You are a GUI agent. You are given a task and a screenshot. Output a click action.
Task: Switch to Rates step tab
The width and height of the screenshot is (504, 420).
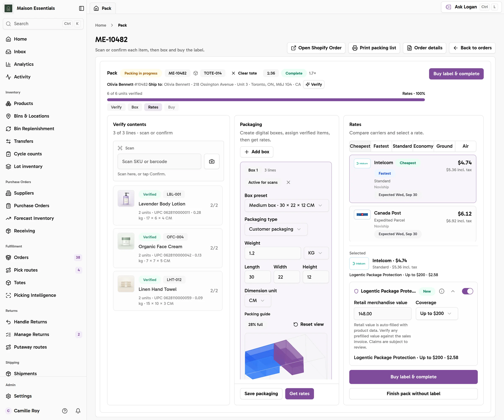[153, 107]
